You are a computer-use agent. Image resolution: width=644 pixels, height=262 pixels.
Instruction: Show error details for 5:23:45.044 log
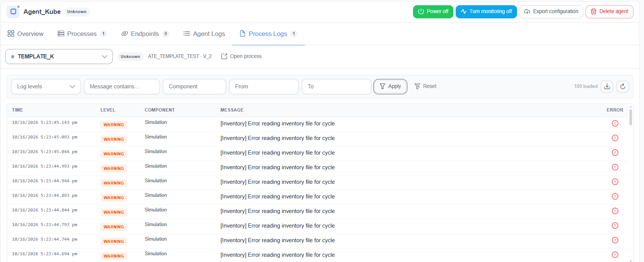click(x=615, y=153)
